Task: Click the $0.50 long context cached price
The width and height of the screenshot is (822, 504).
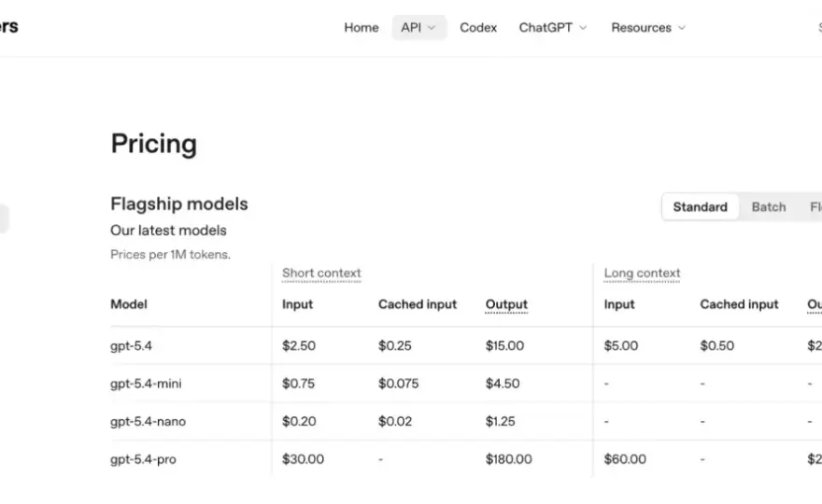Action: [x=717, y=345]
